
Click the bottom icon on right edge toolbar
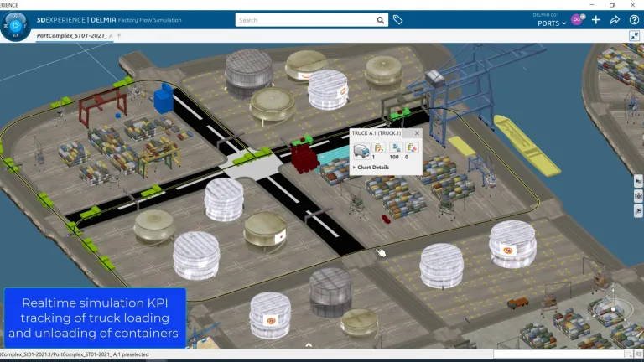638,211
